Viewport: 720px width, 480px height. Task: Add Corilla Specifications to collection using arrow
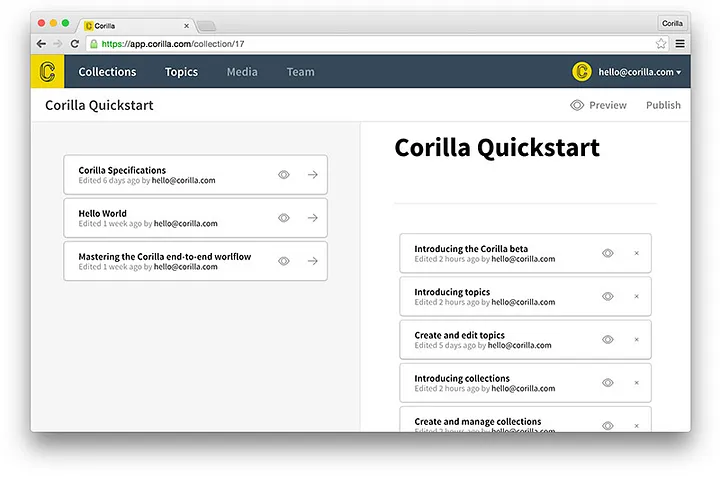pos(313,175)
